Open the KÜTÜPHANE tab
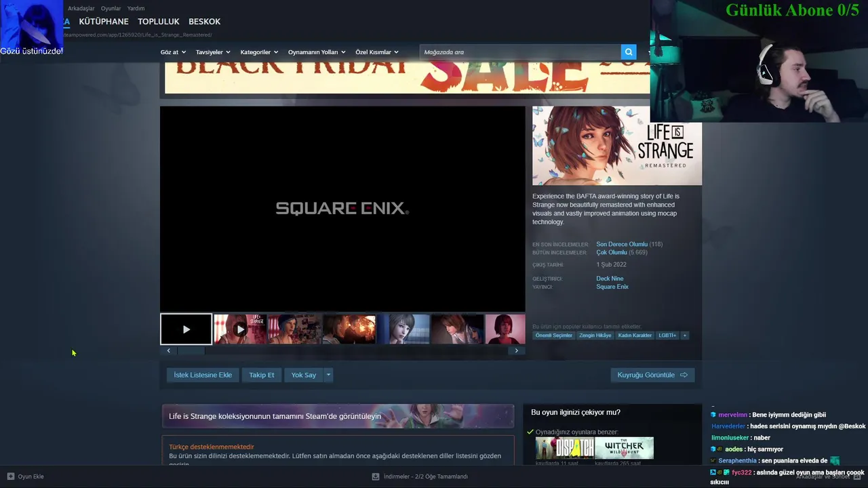This screenshot has height=488, width=868. [x=104, y=22]
